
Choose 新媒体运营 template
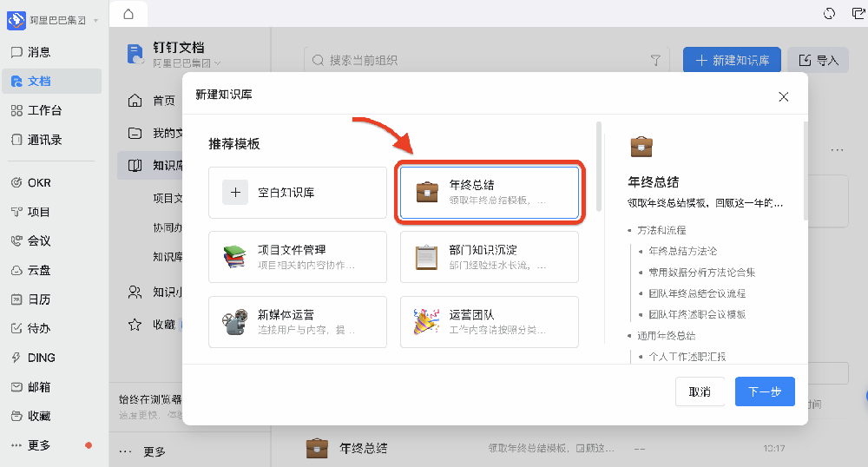coord(297,322)
